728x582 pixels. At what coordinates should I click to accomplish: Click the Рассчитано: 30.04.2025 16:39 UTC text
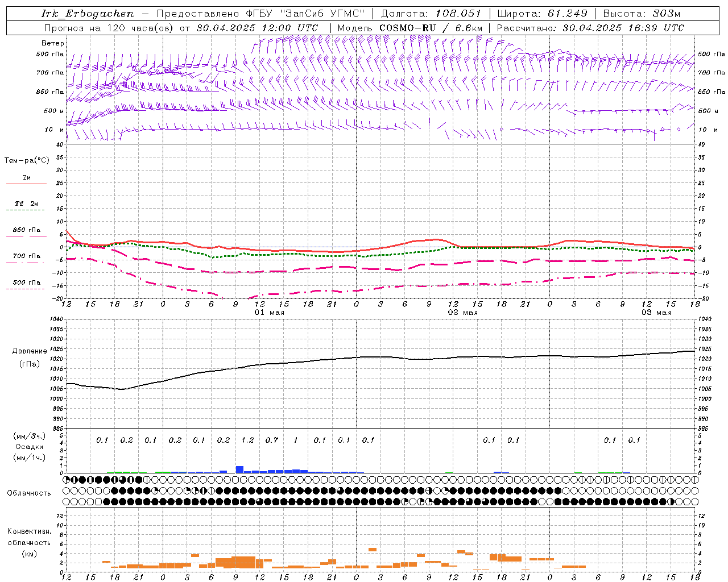click(x=590, y=28)
